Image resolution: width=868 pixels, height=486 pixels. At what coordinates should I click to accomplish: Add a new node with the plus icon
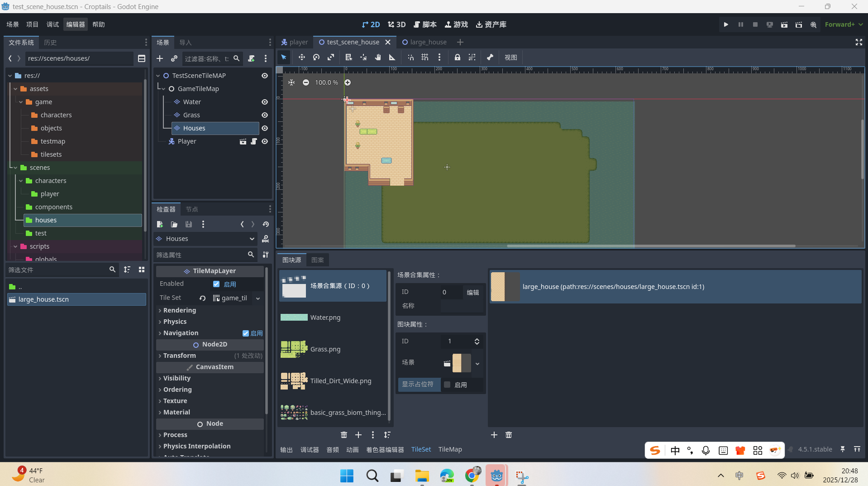[160, 58]
